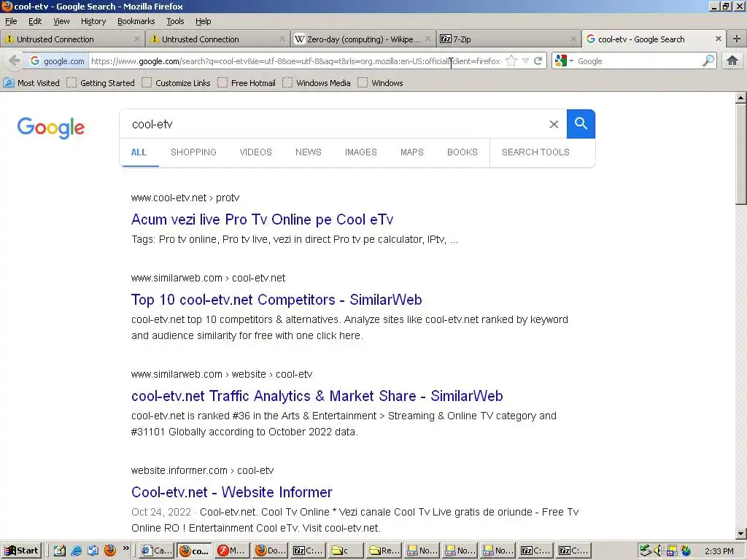The height and width of the screenshot is (560, 747).
Task: Switch to the 7-Zip tab
Action: (508, 39)
